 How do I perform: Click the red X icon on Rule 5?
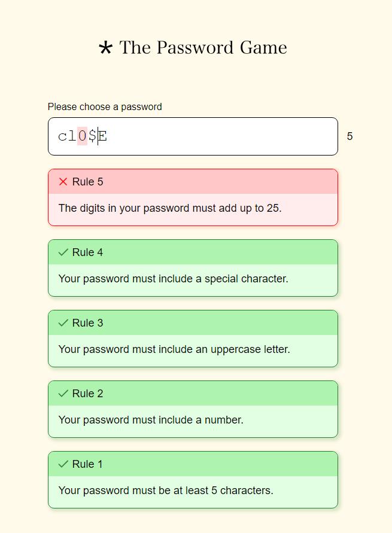[63, 182]
